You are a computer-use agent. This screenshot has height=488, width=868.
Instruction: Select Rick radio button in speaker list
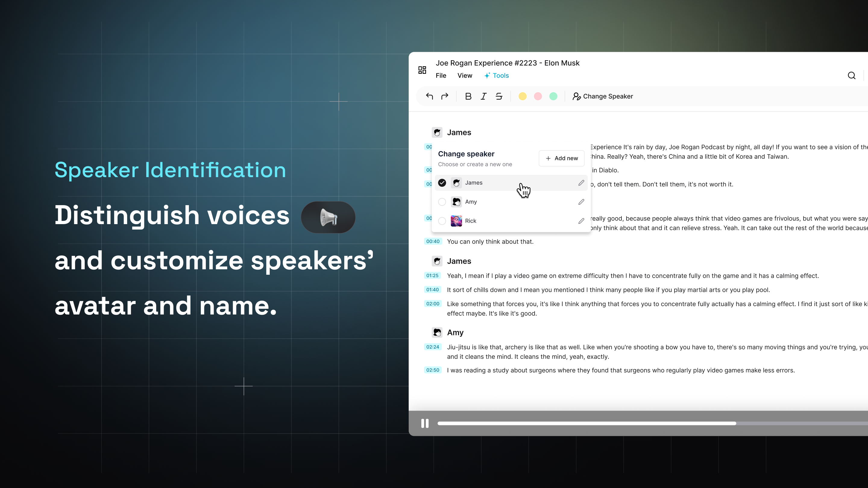[442, 221]
